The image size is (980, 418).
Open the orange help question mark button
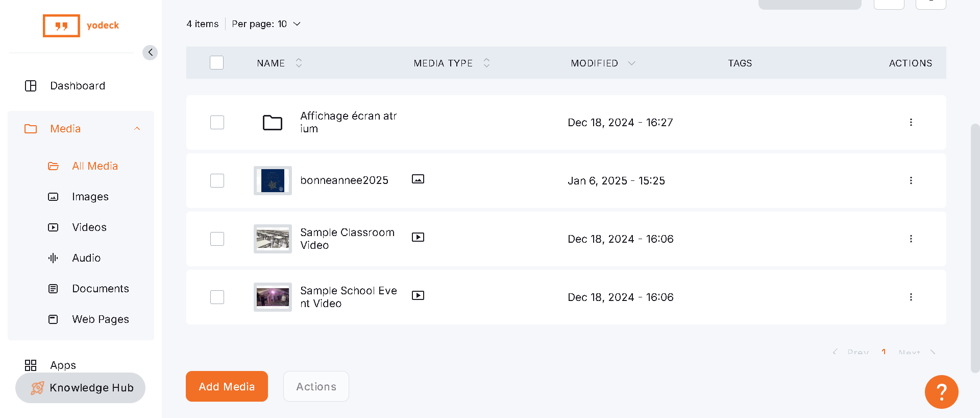(941, 392)
